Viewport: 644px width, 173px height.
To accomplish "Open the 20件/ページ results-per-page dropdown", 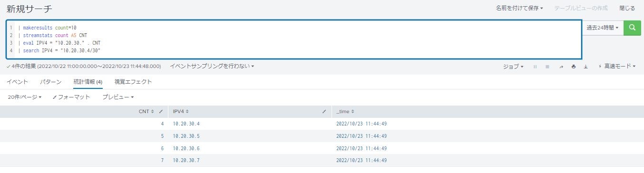I will coord(25,97).
